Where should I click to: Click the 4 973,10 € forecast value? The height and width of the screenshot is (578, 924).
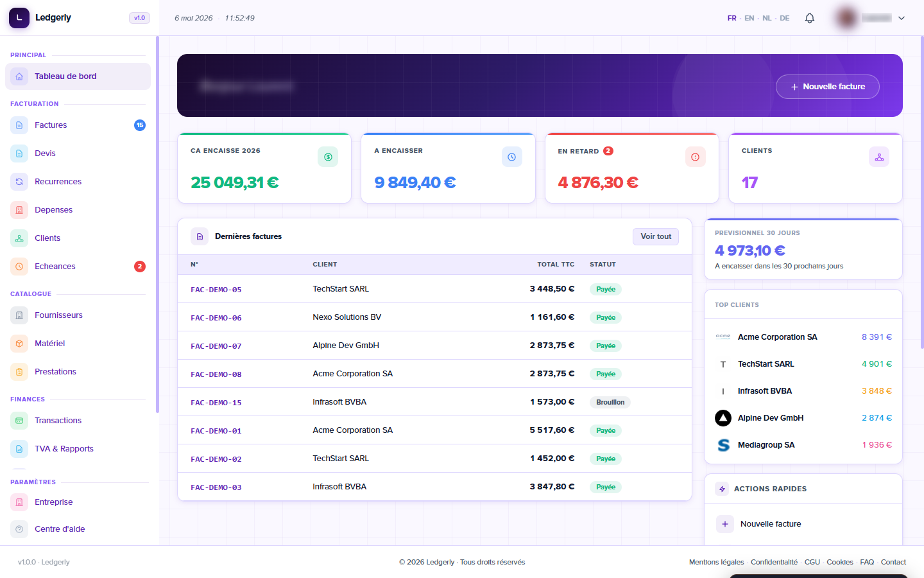coord(750,250)
